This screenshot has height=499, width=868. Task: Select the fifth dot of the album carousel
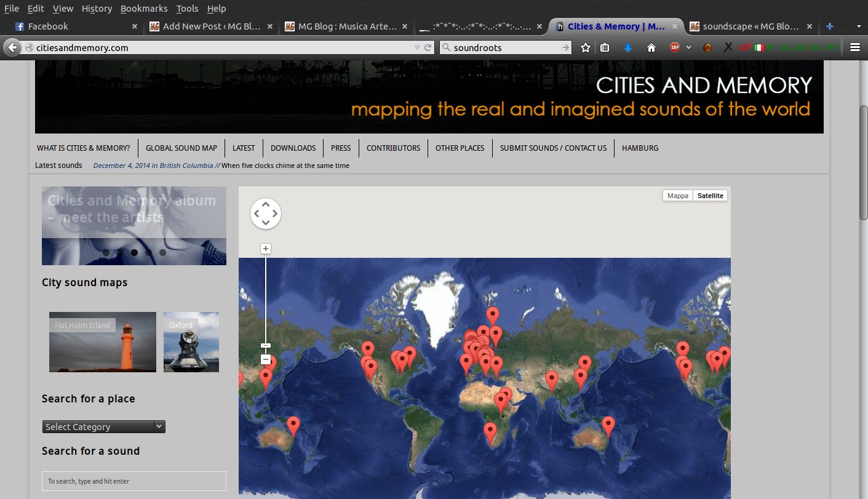[163, 252]
